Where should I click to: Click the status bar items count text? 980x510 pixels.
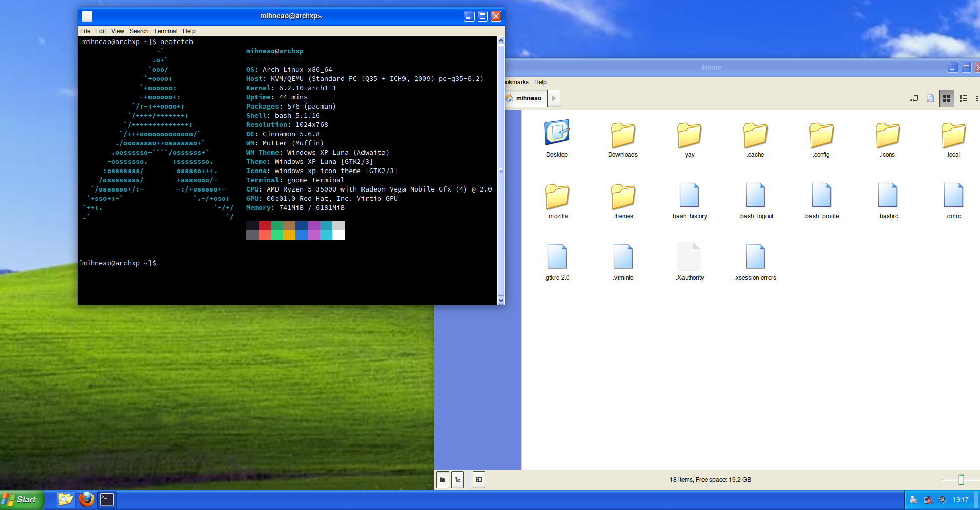(710, 480)
